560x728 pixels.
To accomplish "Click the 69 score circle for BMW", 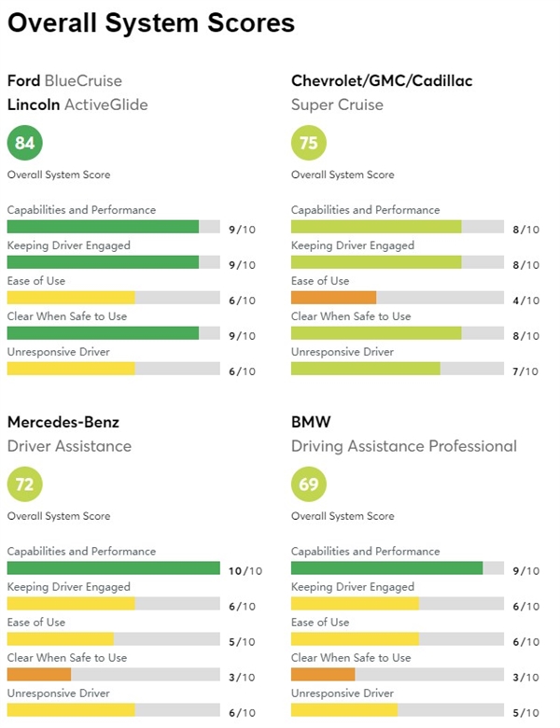I will click(309, 484).
